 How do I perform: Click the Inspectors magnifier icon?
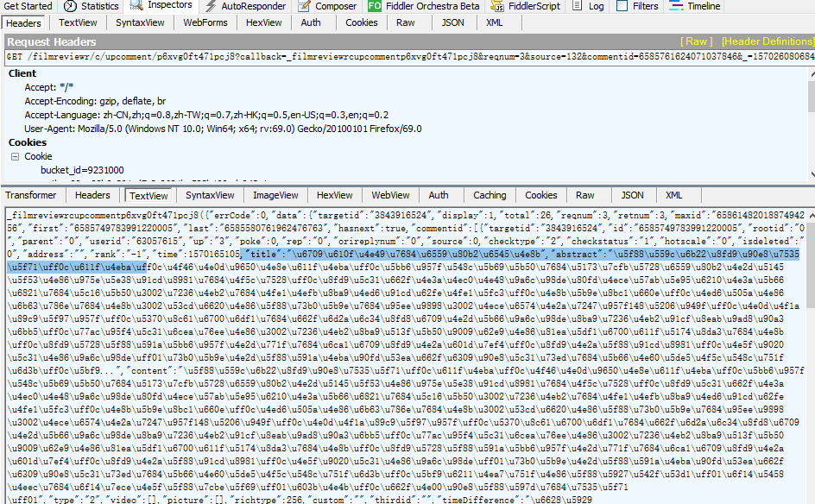pyautogui.click(x=136, y=5)
